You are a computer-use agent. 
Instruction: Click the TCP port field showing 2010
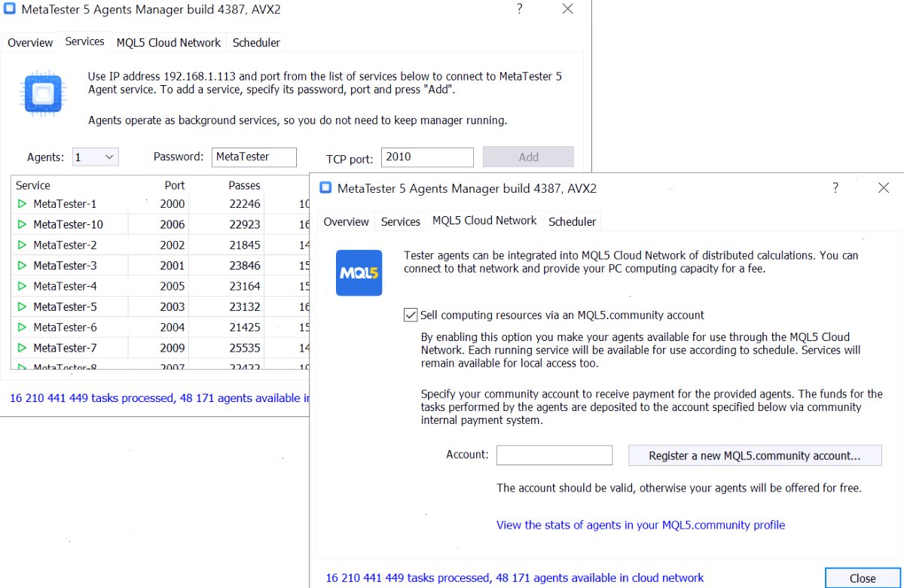pyautogui.click(x=427, y=157)
